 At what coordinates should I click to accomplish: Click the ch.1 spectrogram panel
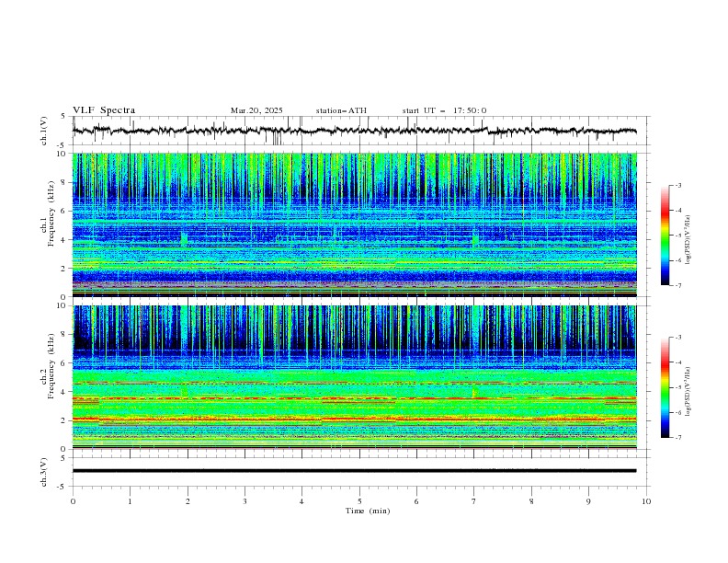(355, 224)
